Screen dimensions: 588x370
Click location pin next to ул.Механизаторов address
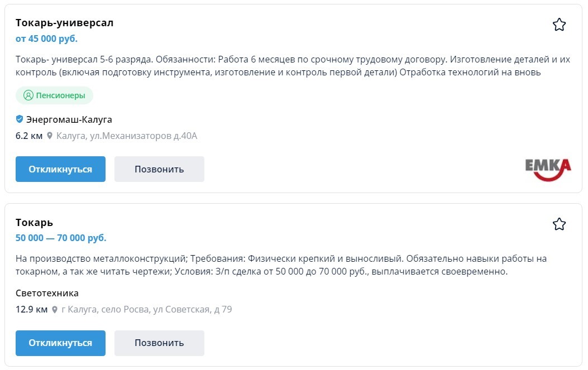[50, 136]
